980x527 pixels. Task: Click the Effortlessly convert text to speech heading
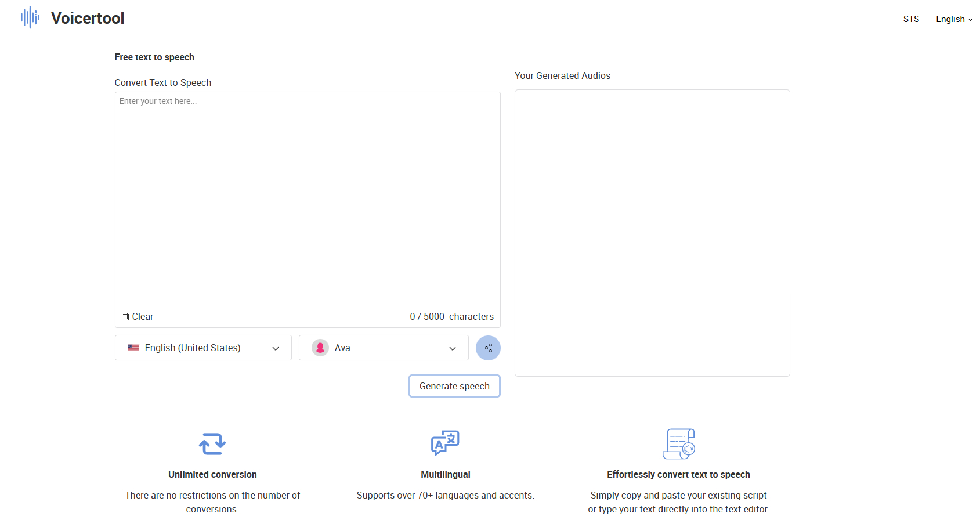[x=678, y=475]
